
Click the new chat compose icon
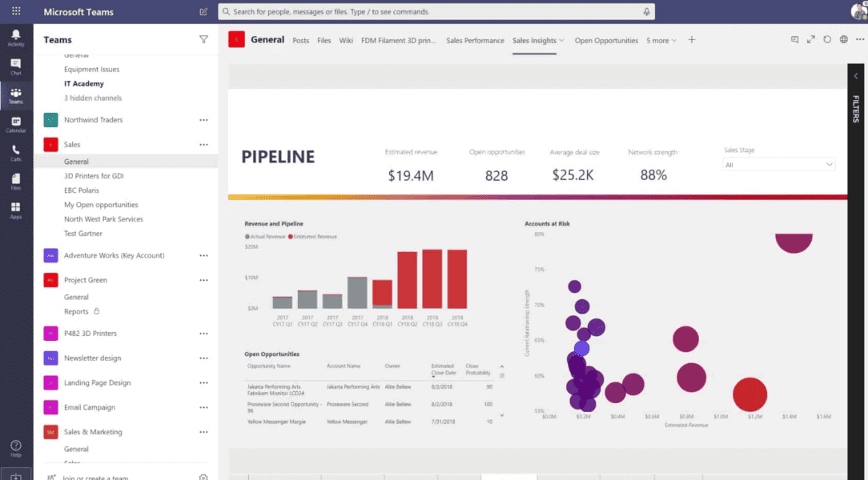pos(203,12)
